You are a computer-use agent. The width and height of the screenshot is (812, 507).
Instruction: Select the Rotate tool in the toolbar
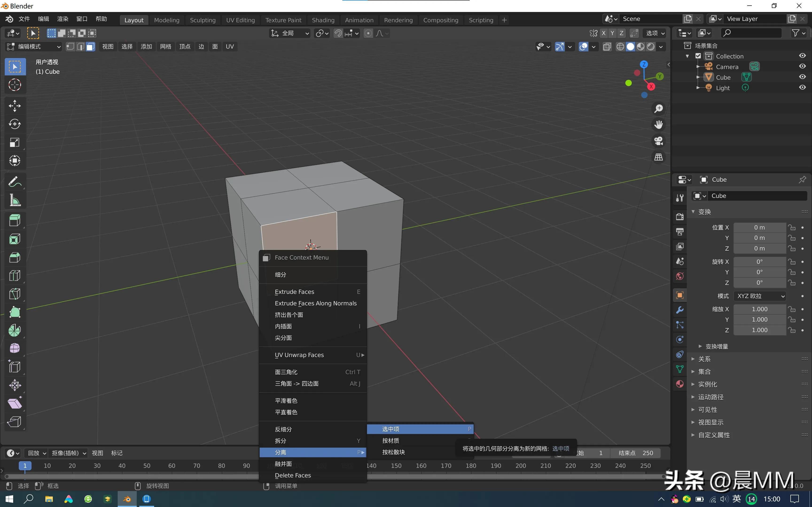point(14,124)
